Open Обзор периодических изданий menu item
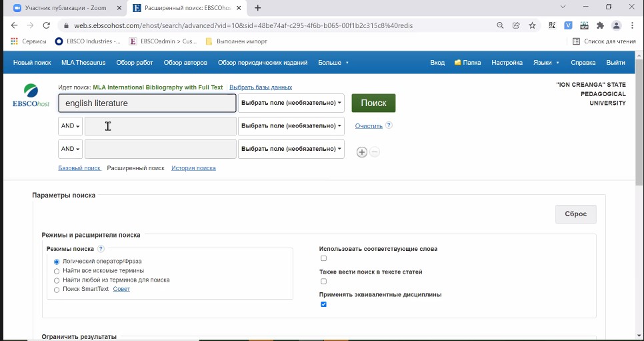The width and height of the screenshot is (644, 341). [x=263, y=63]
